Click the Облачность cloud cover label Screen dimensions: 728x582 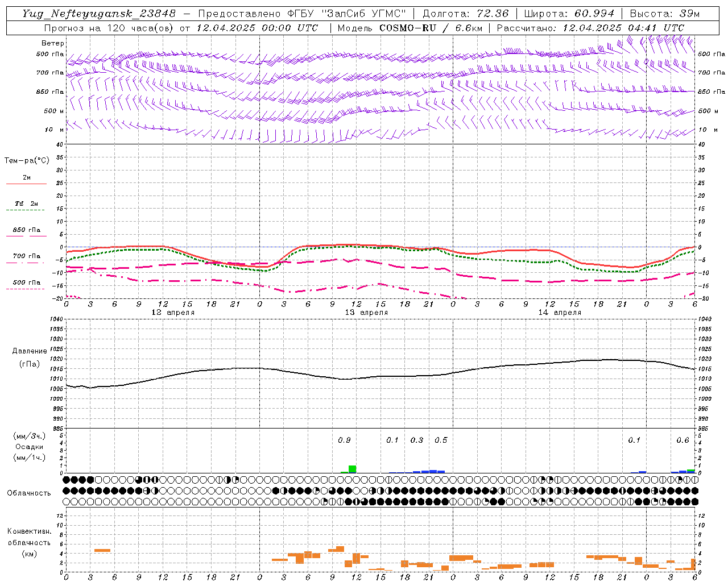click(x=29, y=493)
